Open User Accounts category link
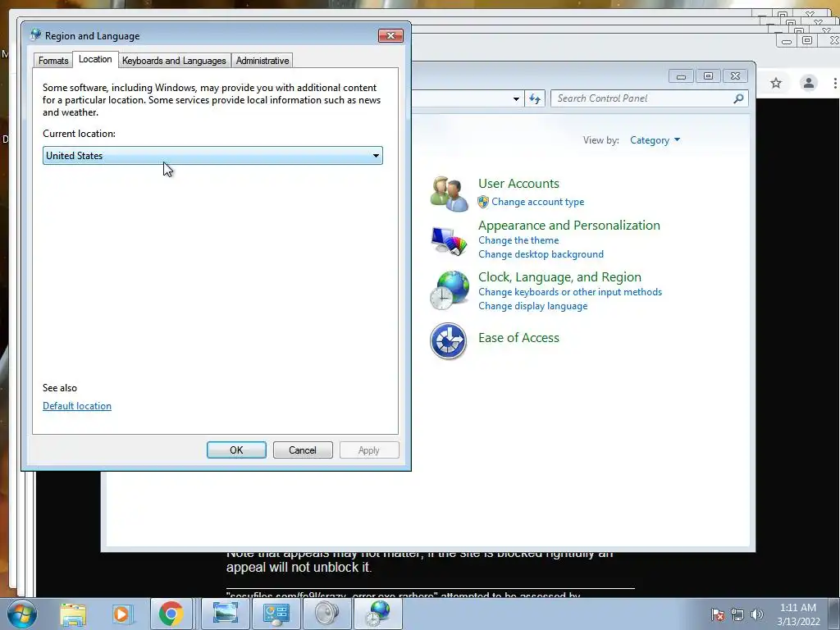 point(518,183)
